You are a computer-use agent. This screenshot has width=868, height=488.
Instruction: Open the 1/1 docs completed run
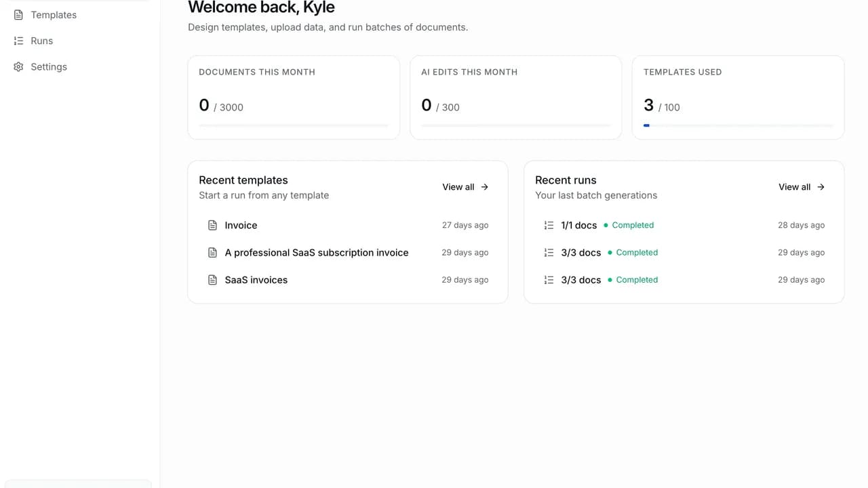pos(684,225)
